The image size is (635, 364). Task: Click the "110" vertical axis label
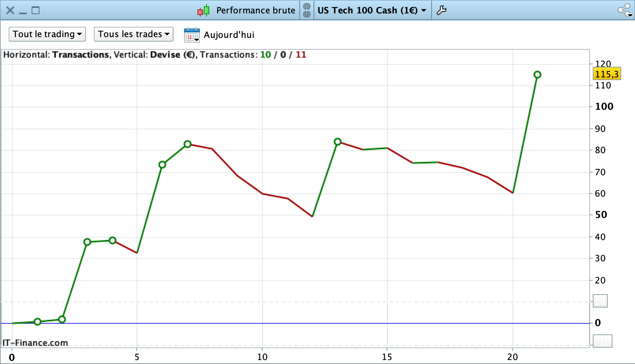click(603, 85)
